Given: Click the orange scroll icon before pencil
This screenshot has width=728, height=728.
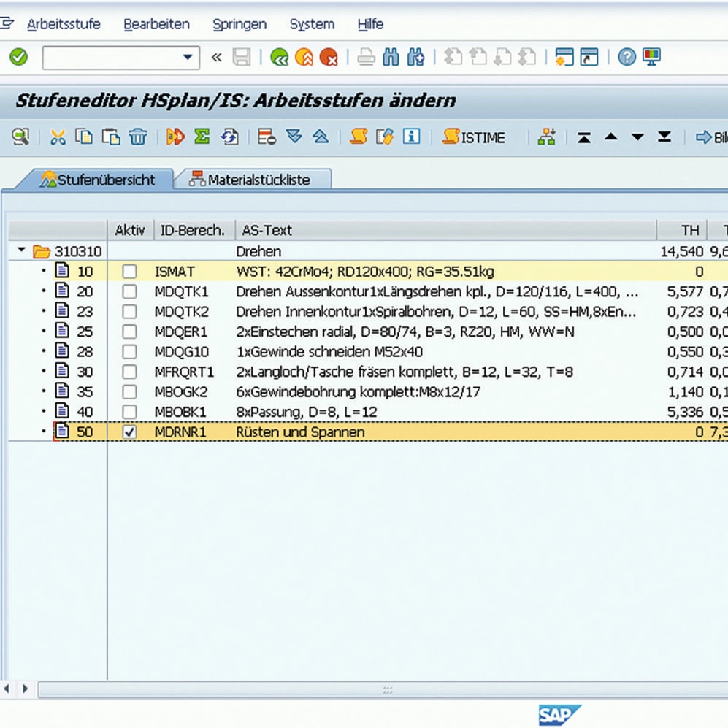Looking at the screenshot, I should point(359,137).
